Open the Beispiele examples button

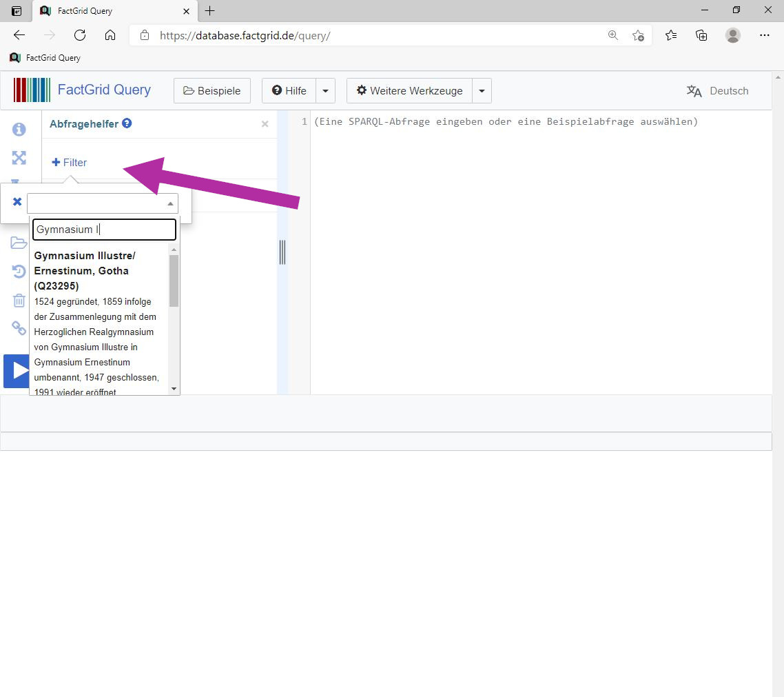pos(212,91)
